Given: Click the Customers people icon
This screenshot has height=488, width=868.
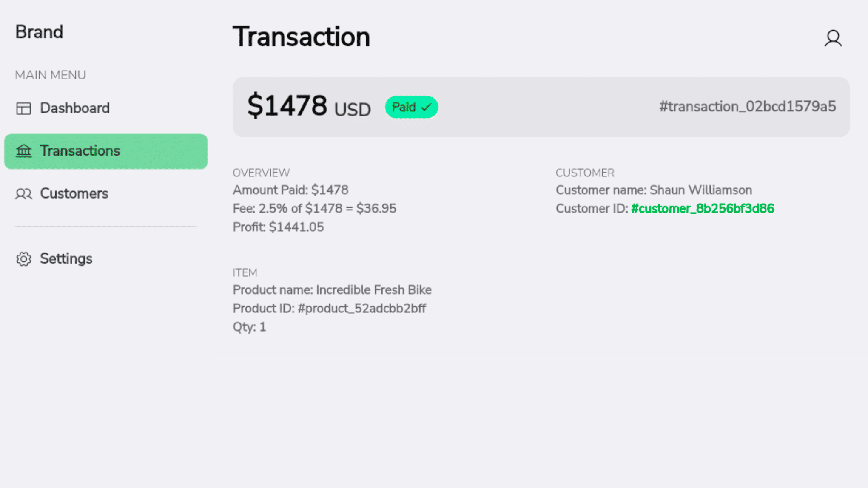Looking at the screenshot, I should tap(23, 194).
